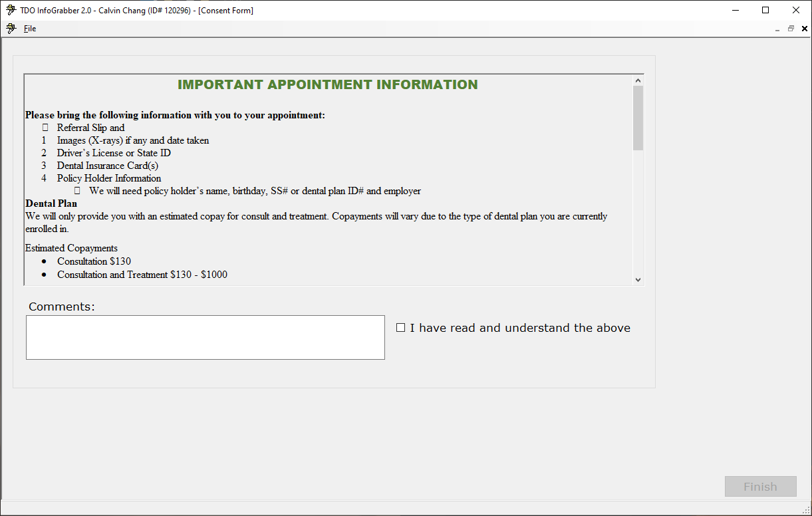812x516 pixels.
Task: Click the consent text scrollbar thumb
Action: tap(638, 118)
